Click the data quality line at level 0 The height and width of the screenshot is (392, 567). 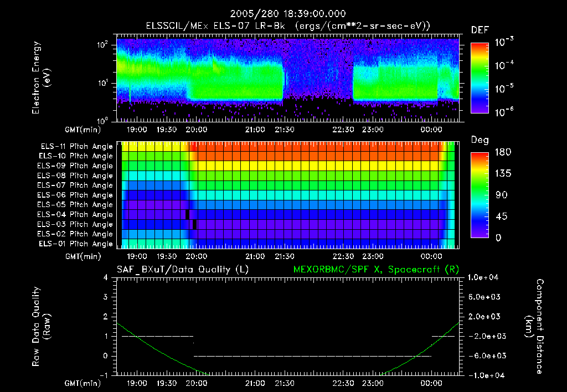[x=312, y=356]
